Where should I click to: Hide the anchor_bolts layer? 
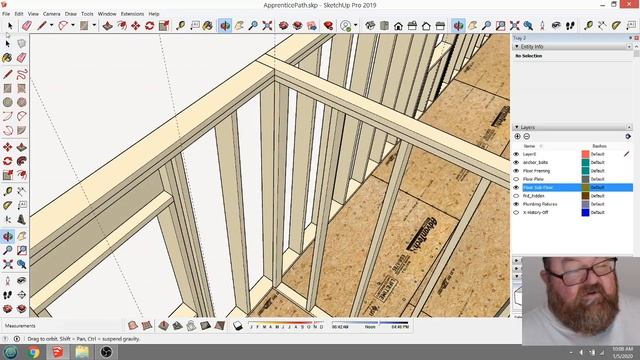516,162
